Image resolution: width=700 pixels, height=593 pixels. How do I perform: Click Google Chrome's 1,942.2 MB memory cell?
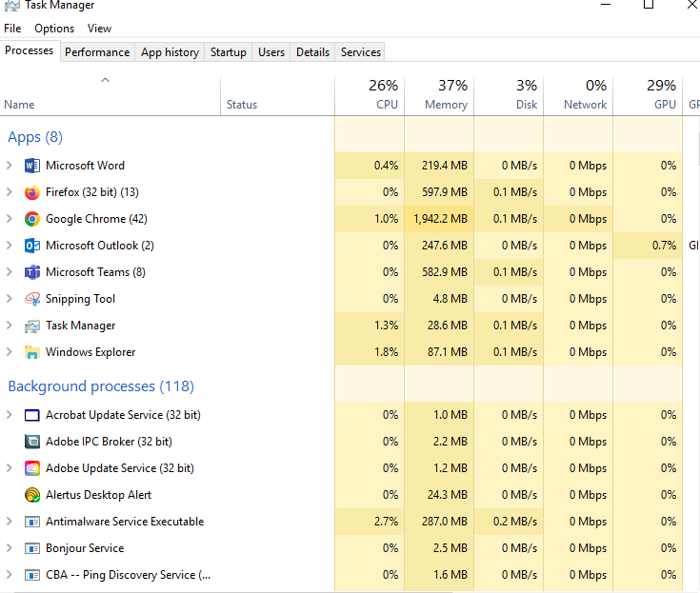[439, 219]
